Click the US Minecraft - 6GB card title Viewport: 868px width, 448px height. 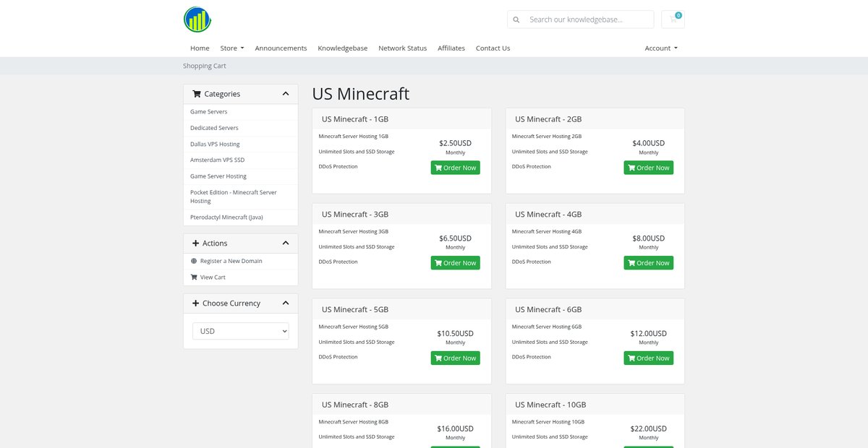tap(548, 310)
